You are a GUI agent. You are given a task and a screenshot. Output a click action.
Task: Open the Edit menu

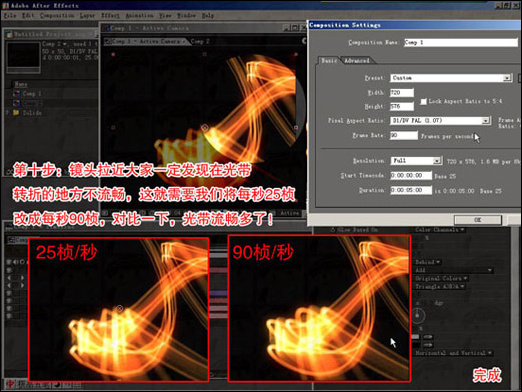pos(28,16)
